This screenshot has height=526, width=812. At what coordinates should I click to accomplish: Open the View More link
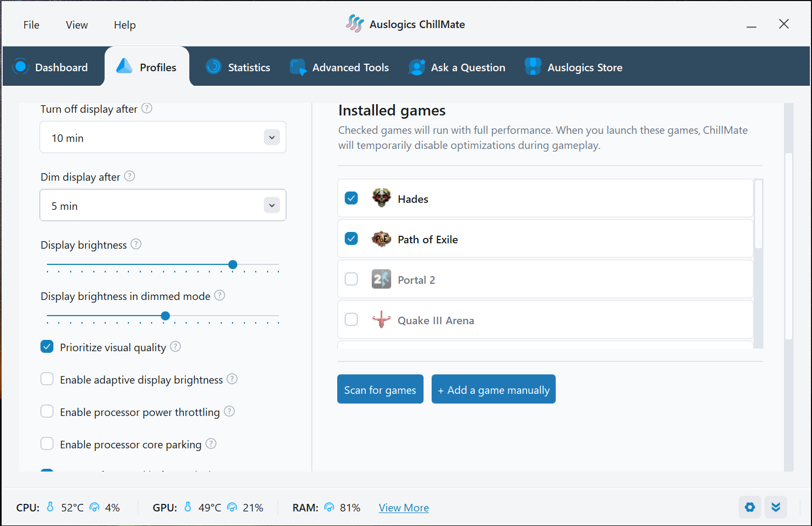[404, 508]
